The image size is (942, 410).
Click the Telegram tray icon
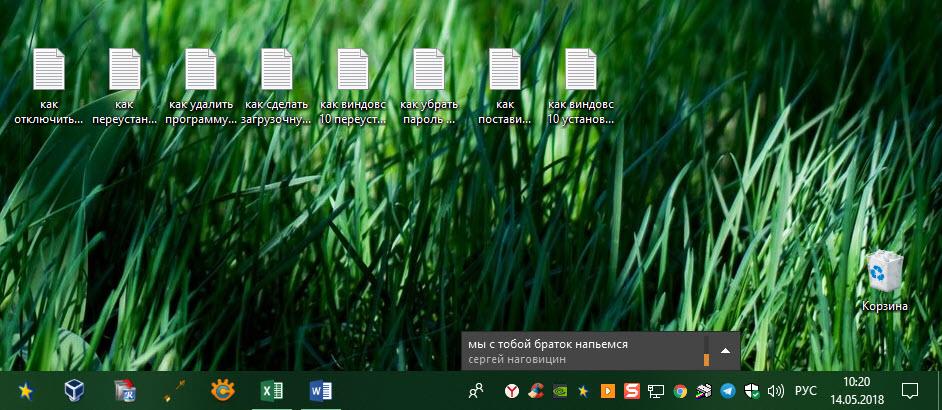pyautogui.click(x=727, y=391)
